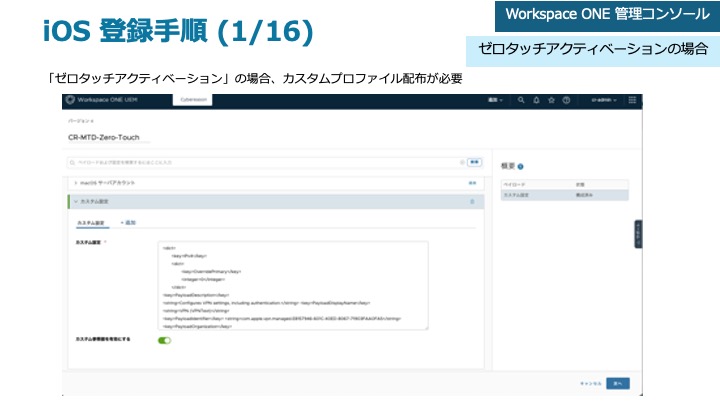720x405 pixels.
Task: Click the キャンセル button
Action: click(x=591, y=383)
